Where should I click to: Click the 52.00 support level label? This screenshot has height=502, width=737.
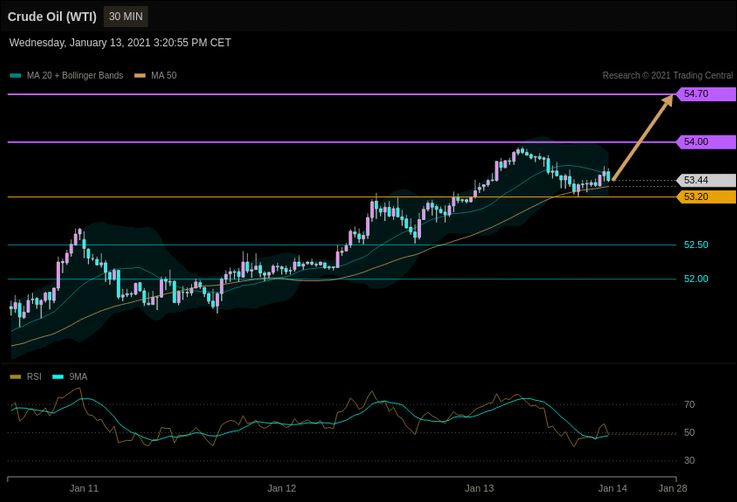pos(696,279)
